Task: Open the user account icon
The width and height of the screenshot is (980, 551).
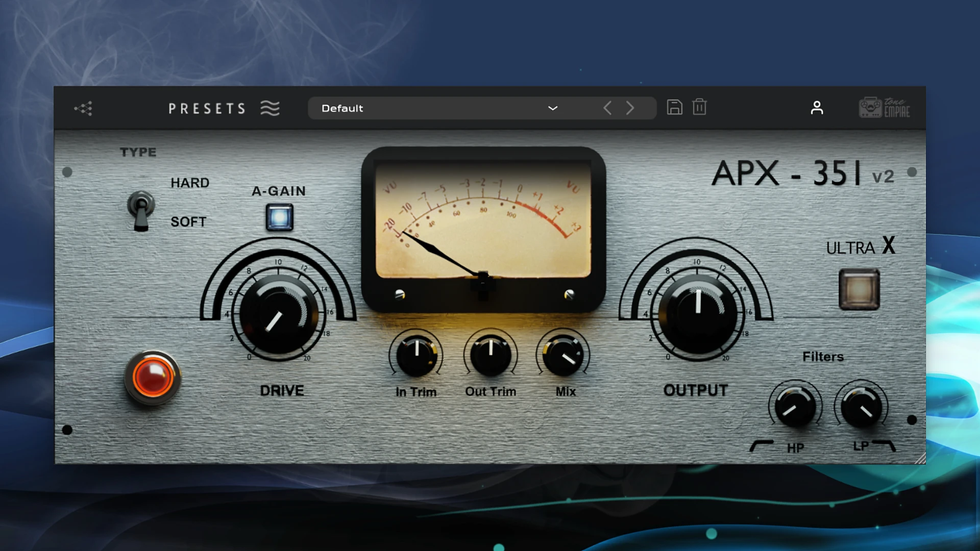Action: [817, 108]
